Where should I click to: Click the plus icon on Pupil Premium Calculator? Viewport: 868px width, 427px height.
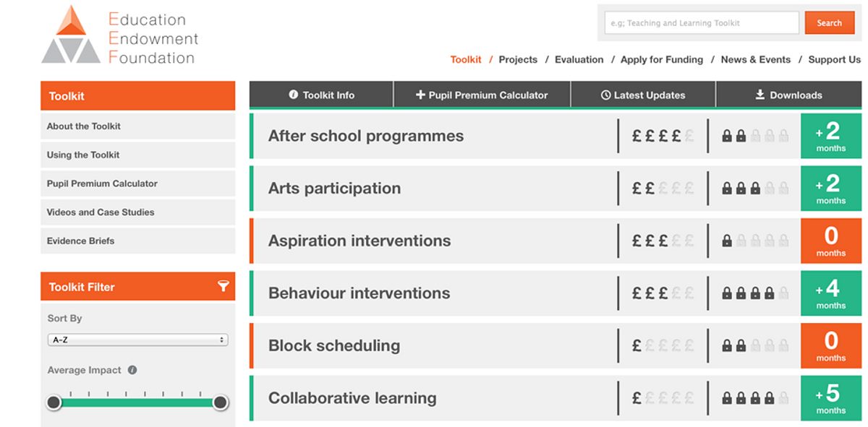(x=420, y=95)
